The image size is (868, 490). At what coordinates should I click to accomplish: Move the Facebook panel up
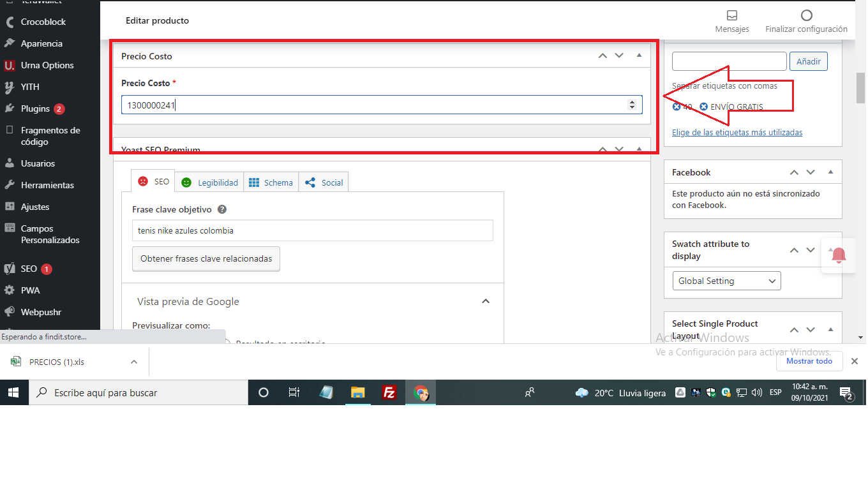794,172
